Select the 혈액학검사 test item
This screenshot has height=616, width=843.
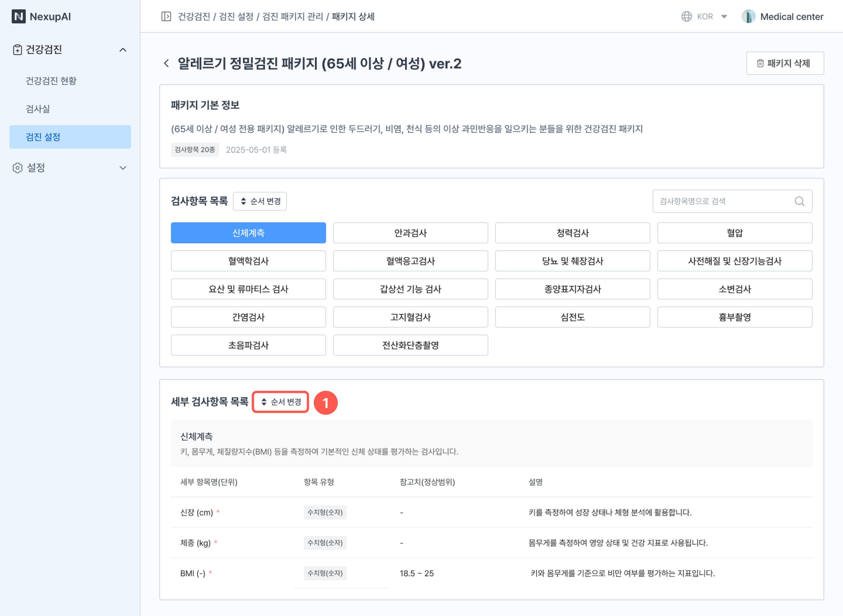[248, 261]
